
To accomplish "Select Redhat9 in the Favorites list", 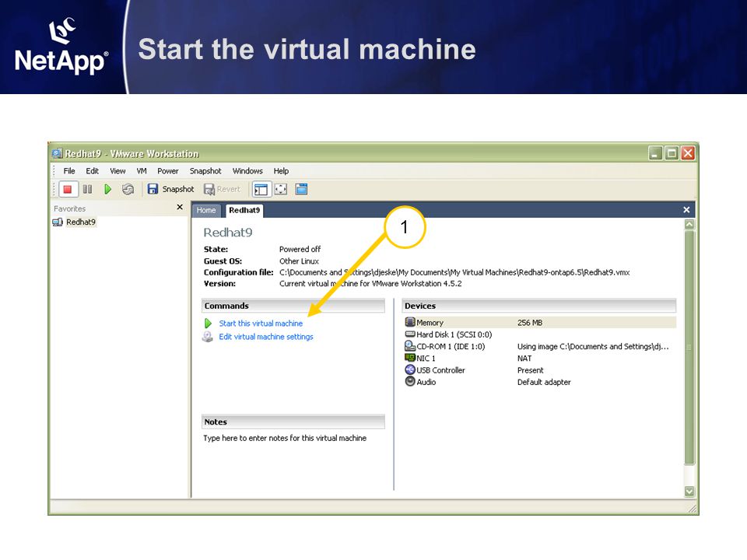I will 80,222.
